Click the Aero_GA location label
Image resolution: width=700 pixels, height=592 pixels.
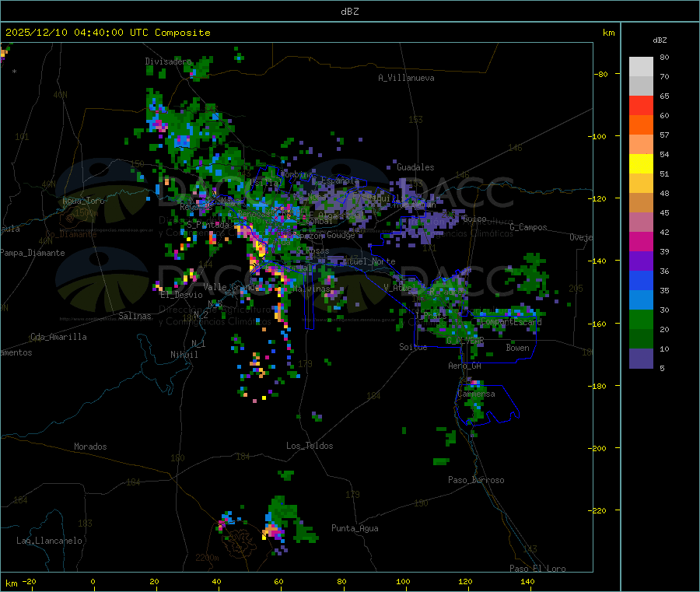click(x=464, y=366)
